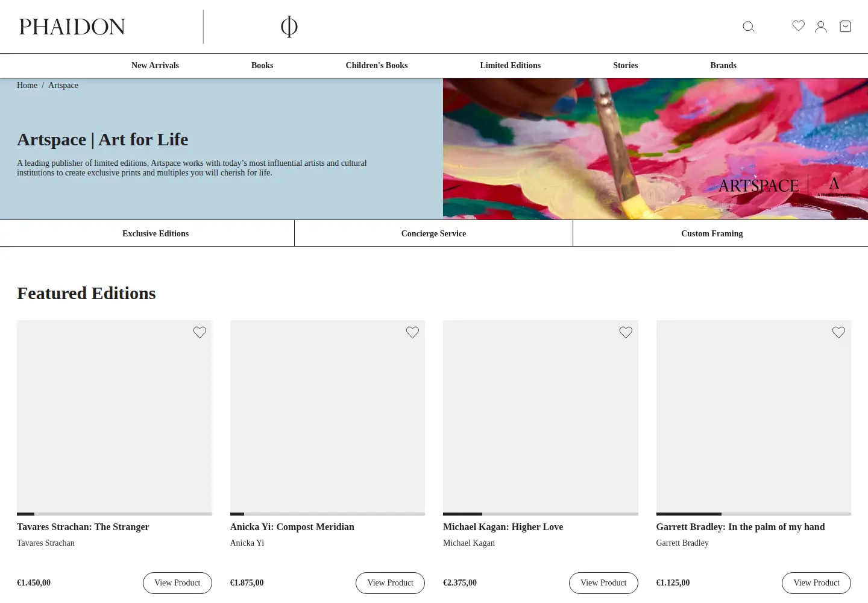This screenshot has width=868, height=603.
Task: Open the Children's Books menu
Action: click(x=377, y=65)
